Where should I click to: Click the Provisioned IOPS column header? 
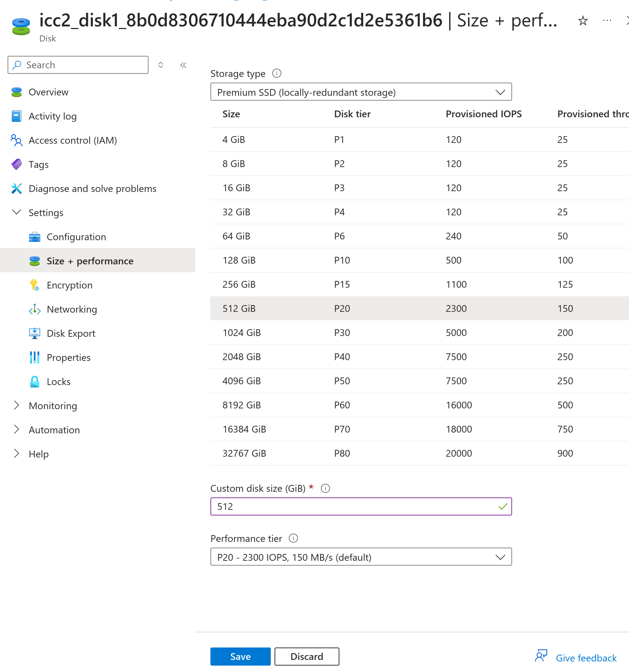pos(483,114)
